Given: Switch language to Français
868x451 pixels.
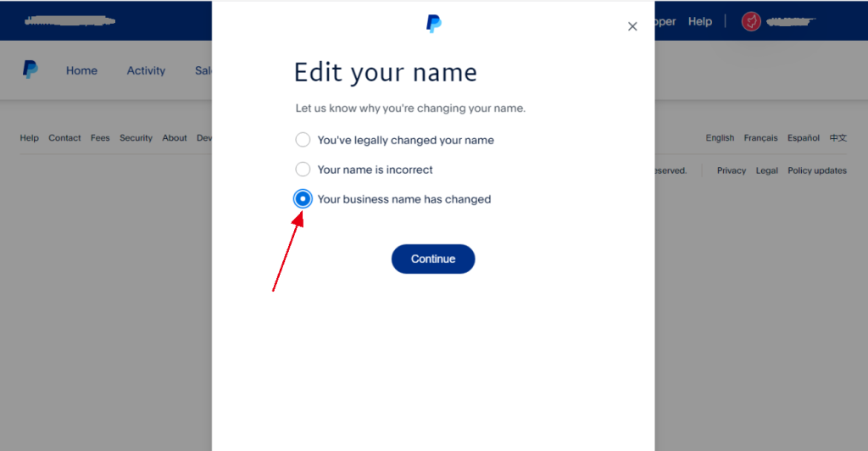Looking at the screenshot, I should click(x=760, y=138).
